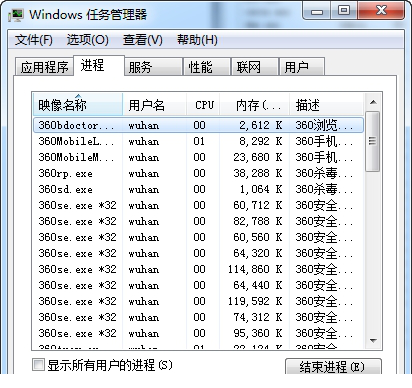Click wuhan user in 360sd.exe row
Viewport: 412px width, 388px height.
click(144, 189)
